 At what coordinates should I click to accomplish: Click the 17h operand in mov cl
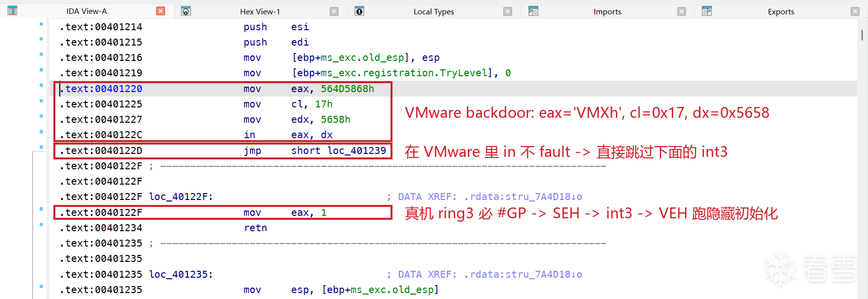pos(324,104)
